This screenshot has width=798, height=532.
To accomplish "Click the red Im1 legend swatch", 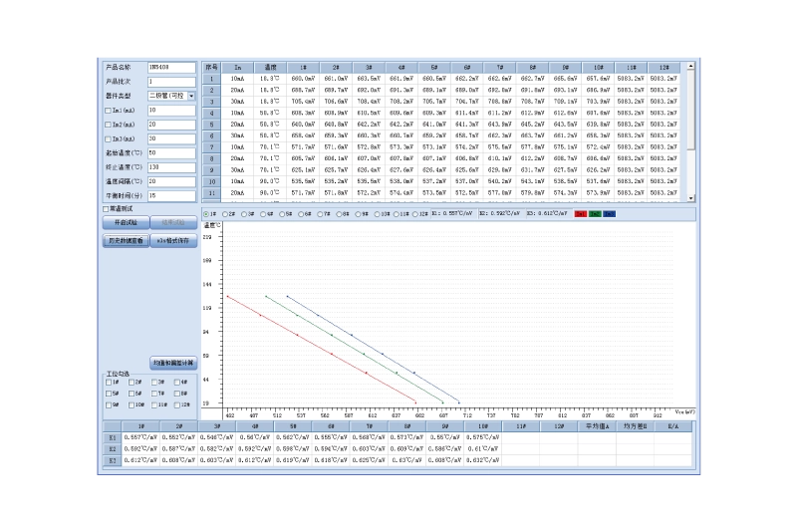I will click(581, 214).
